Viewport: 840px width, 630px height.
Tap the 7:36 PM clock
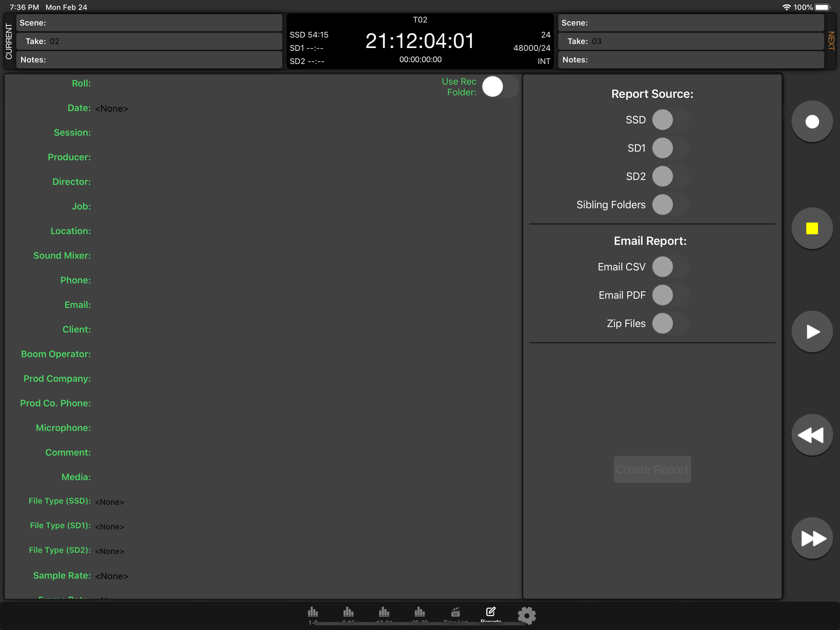coord(24,7)
